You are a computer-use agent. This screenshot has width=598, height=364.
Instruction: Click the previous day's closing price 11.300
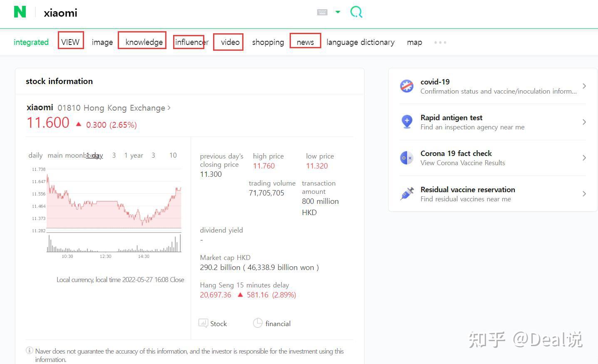point(211,174)
